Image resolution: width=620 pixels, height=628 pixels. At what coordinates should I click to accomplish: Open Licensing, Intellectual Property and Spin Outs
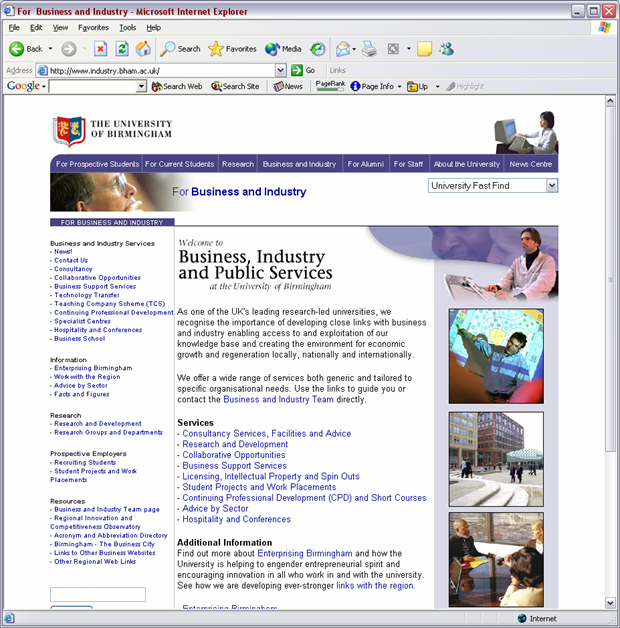pyautogui.click(x=271, y=476)
